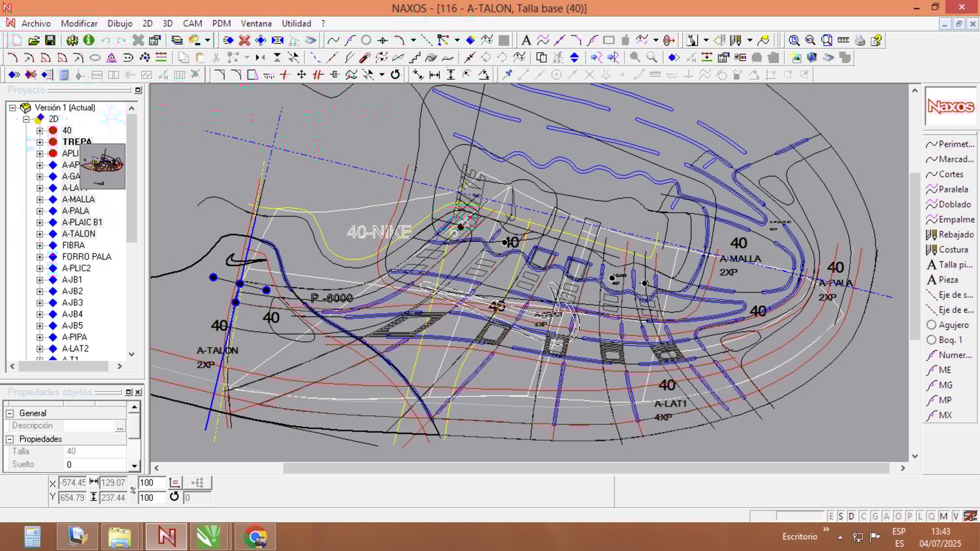Select the circle drawing tool
This screenshot has height=551, width=980.
click(367, 41)
